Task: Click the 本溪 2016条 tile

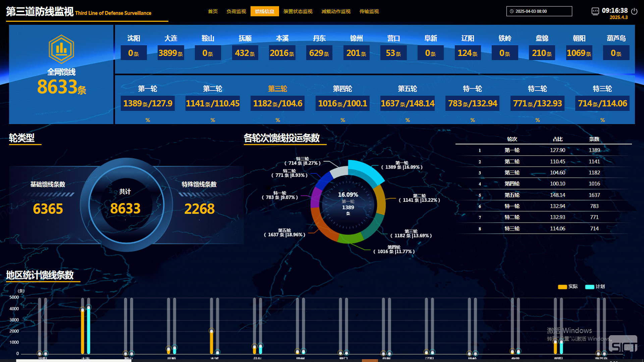Action: [x=282, y=53]
